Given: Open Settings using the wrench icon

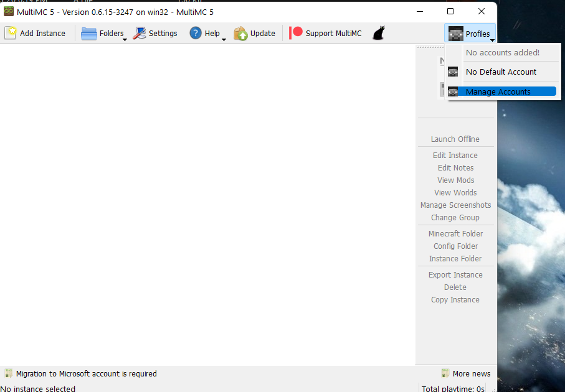Looking at the screenshot, I should tap(138, 32).
